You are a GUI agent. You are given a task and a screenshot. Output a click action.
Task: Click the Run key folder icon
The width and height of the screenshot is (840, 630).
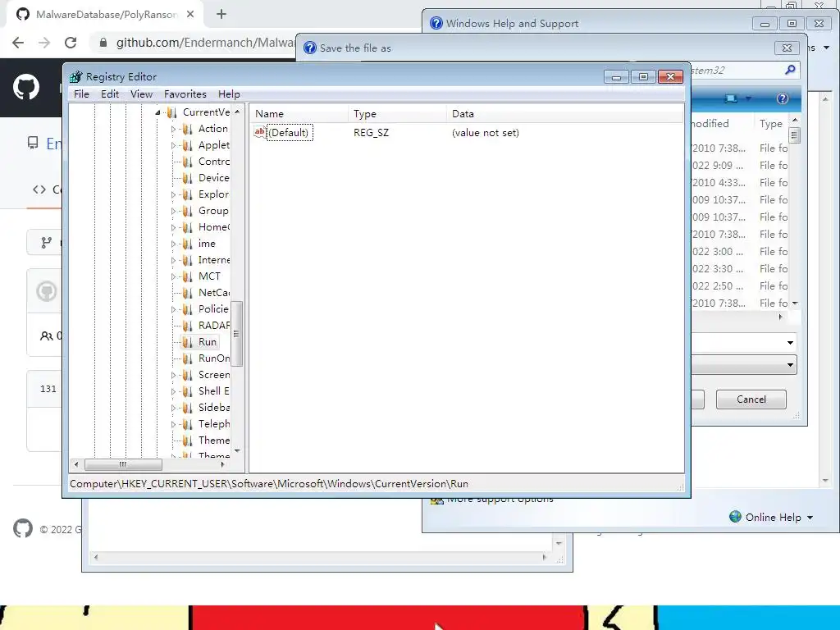(188, 342)
